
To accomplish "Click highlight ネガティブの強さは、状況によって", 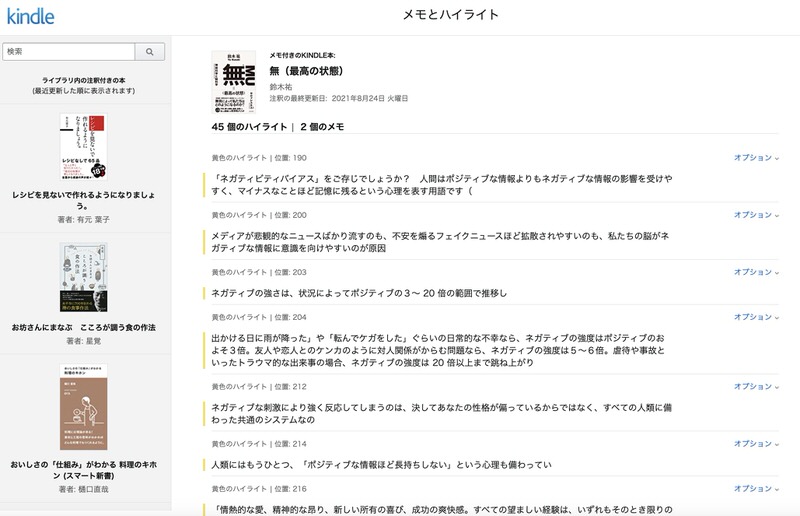I will coord(359,293).
